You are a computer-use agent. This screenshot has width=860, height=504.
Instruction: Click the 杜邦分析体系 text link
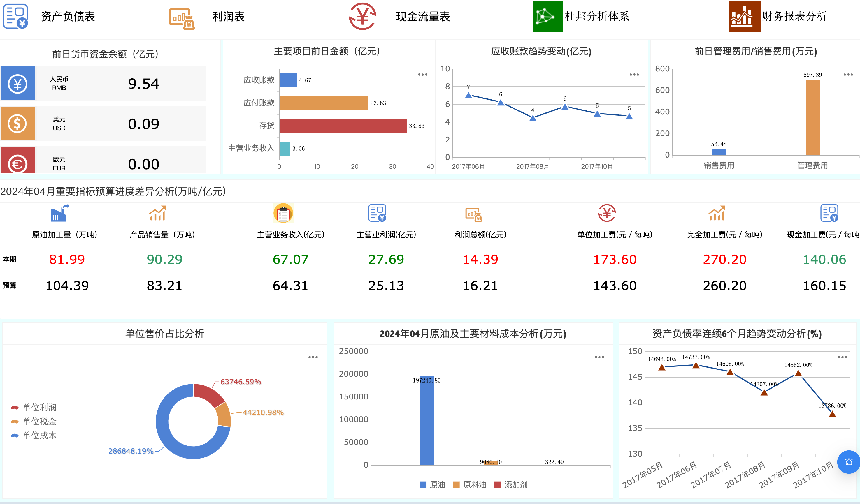596,16
